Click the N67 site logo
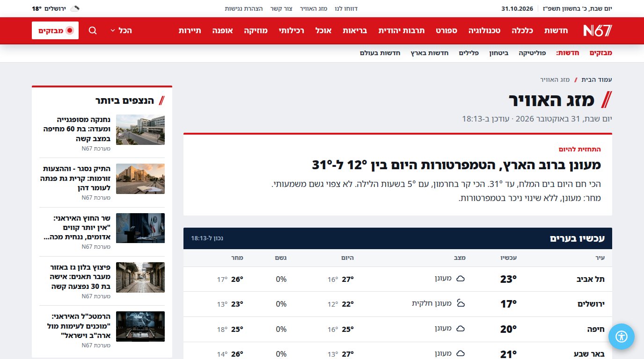This screenshot has height=359, width=644. pyautogui.click(x=598, y=30)
